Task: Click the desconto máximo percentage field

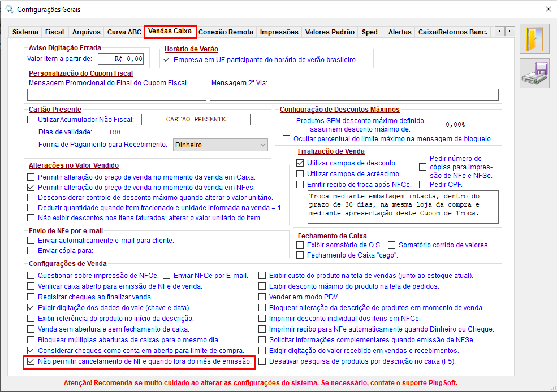Action: click(x=455, y=124)
